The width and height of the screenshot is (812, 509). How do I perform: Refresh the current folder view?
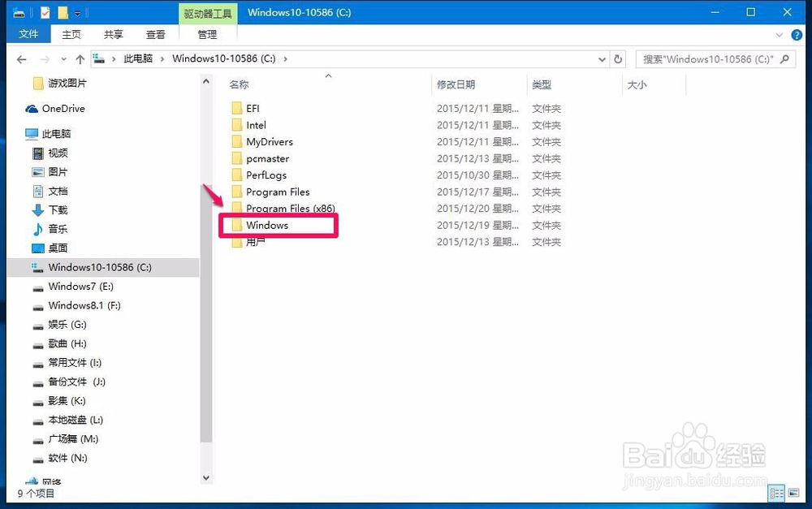618,59
